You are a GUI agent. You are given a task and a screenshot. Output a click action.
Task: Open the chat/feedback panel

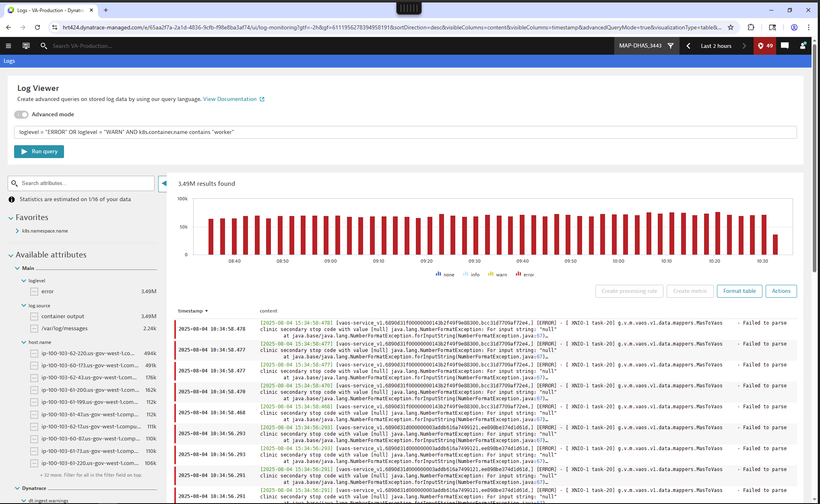784,45
